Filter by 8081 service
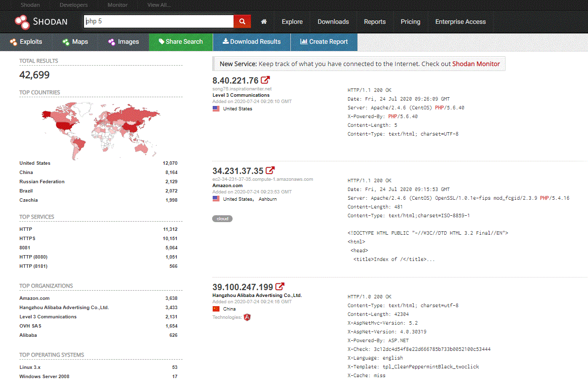The width and height of the screenshot is (588, 382). click(x=25, y=248)
